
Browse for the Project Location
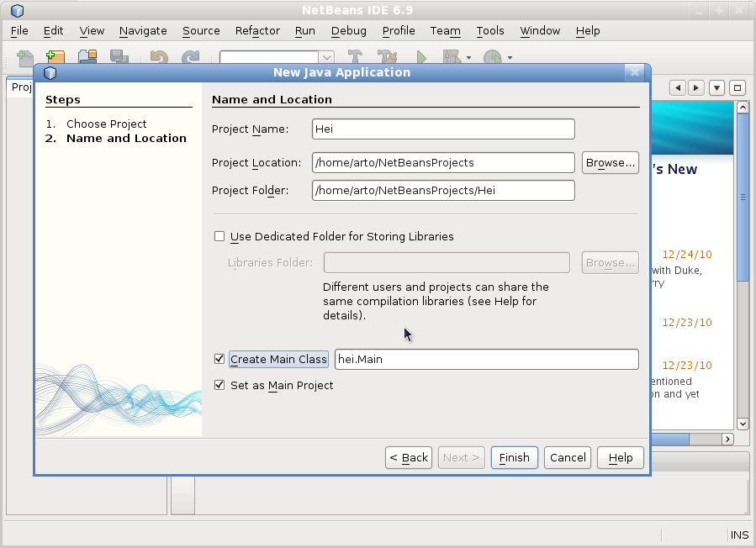point(610,163)
